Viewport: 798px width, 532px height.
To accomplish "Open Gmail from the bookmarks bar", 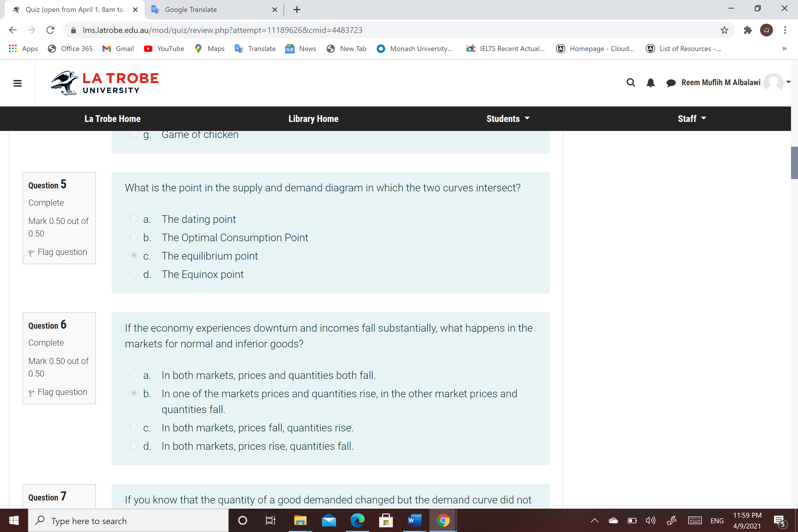I will coord(118,48).
